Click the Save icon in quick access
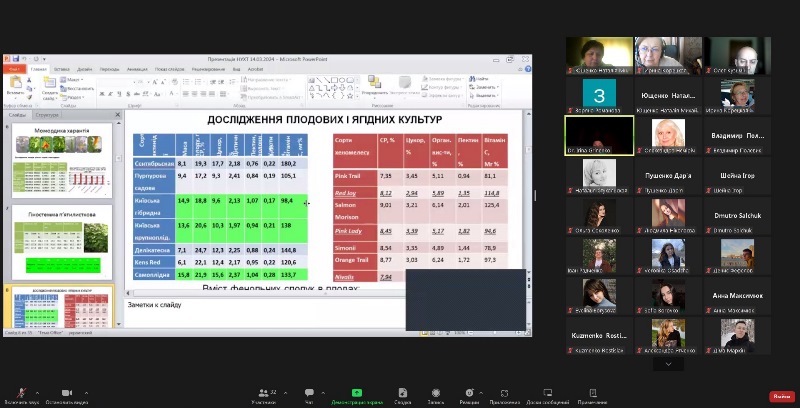 click(16, 59)
